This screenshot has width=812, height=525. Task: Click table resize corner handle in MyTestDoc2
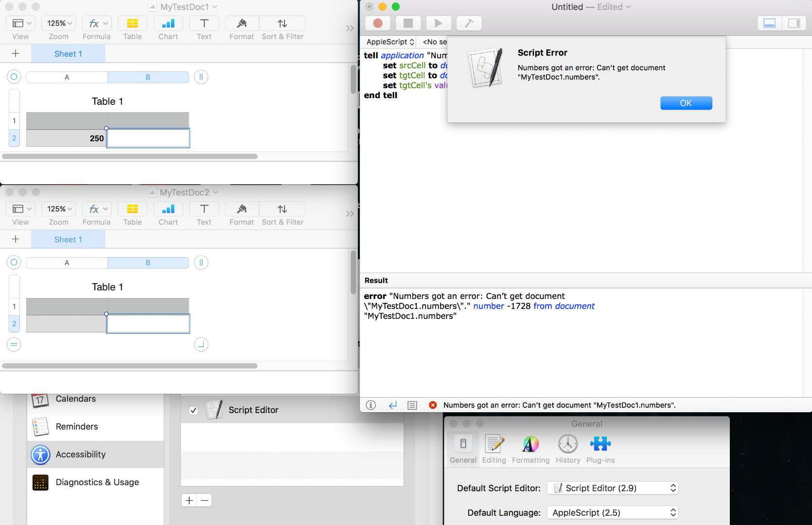(x=201, y=345)
